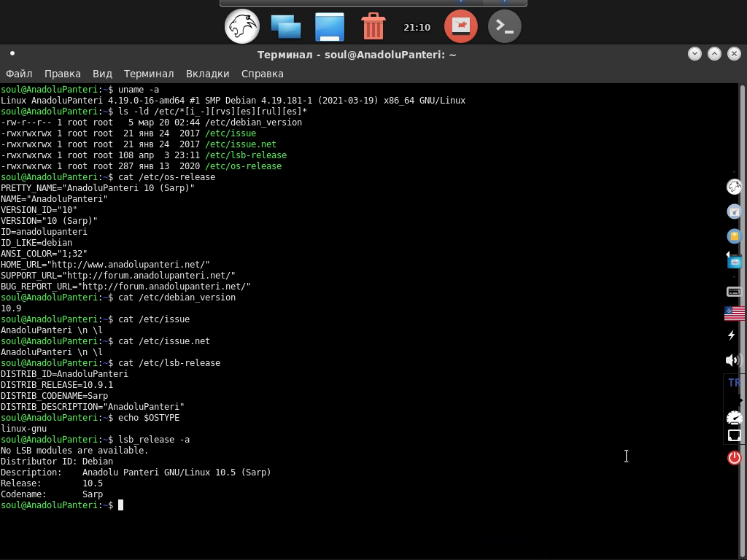Open the on-screen keyboard icon in the side panel
This screenshot has height=560, width=747.
pos(734,292)
